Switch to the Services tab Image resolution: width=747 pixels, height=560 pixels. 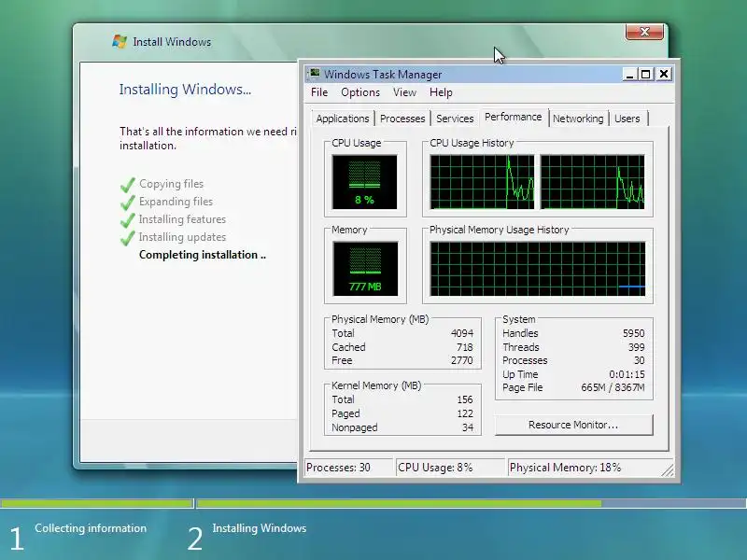pos(455,119)
